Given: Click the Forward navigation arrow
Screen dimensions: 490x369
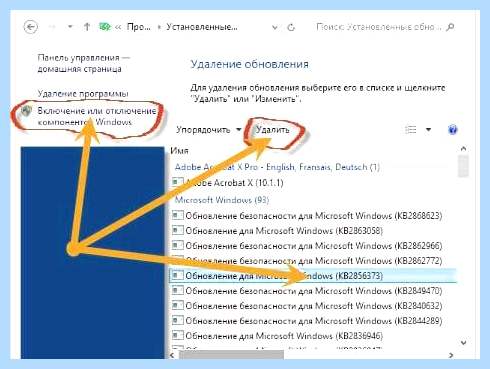Looking at the screenshot, I should (52, 27).
